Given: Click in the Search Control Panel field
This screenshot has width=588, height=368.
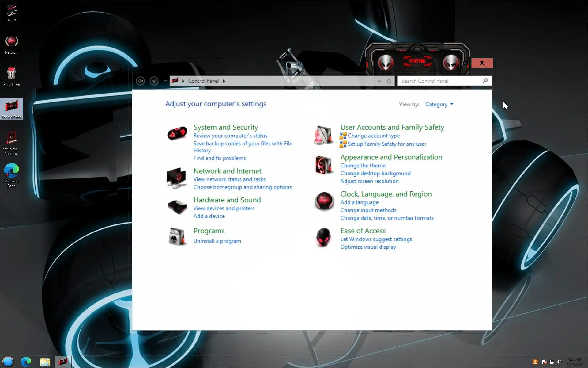Looking at the screenshot, I should [439, 81].
